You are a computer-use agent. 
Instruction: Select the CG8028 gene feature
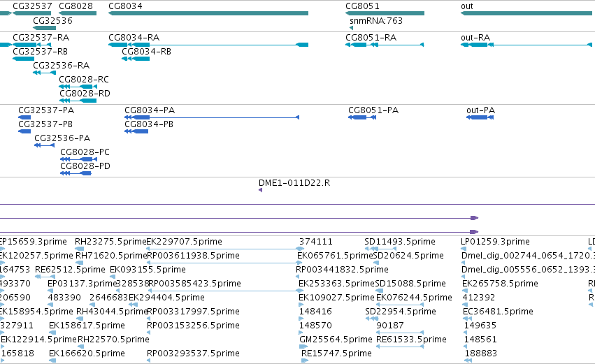click(78, 13)
